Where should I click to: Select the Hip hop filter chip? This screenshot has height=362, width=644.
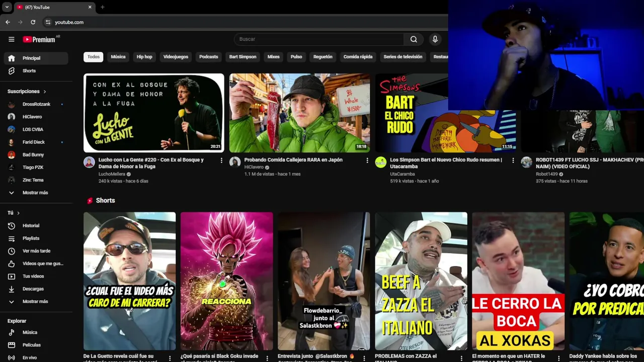click(144, 57)
